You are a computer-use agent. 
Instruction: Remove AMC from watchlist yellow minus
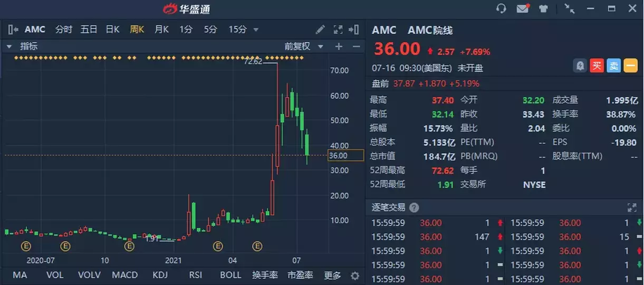[x=630, y=65]
